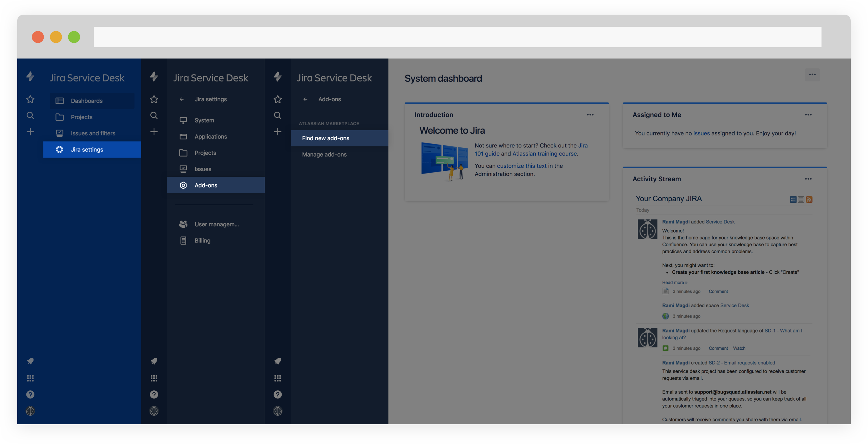Open Billing settings icon item
This screenshot has height=444, width=868.
coord(183,241)
